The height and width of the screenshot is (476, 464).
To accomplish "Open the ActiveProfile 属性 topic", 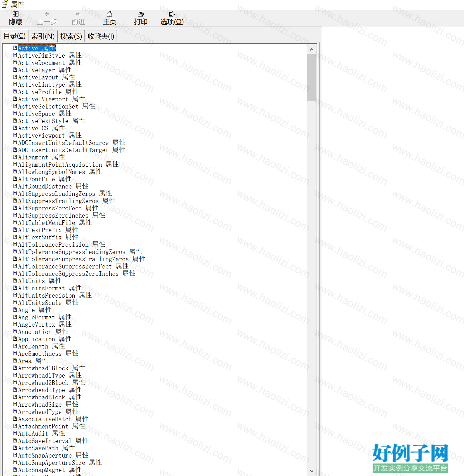I will point(48,92).
